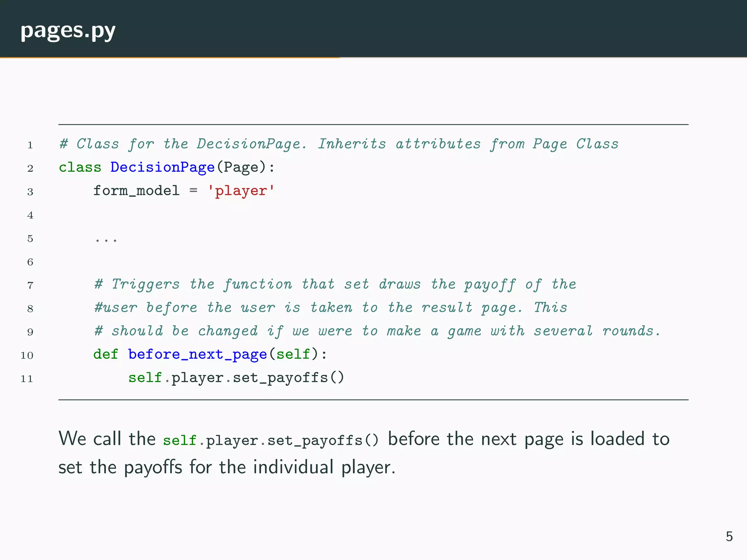Click inline self.player.set_payoffs() in paragraph
747x560 pixels.
pos(271,440)
